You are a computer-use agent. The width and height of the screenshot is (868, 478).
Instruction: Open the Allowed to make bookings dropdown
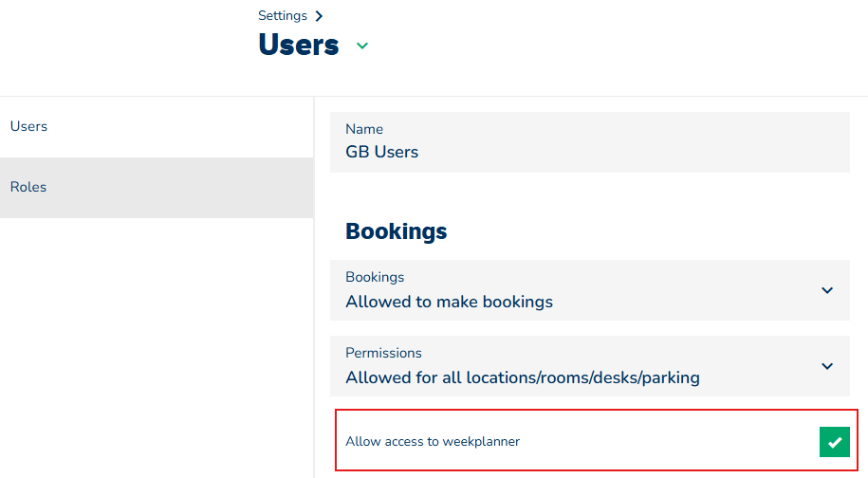point(449,303)
